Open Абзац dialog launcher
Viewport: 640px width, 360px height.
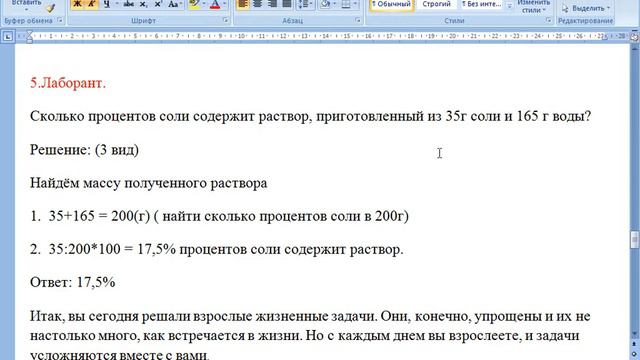pos(358,20)
